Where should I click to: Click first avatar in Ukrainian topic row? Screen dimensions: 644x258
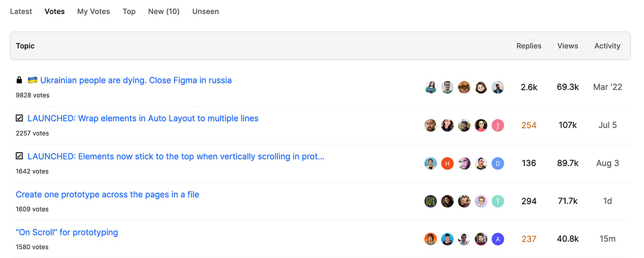click(431, 87)
